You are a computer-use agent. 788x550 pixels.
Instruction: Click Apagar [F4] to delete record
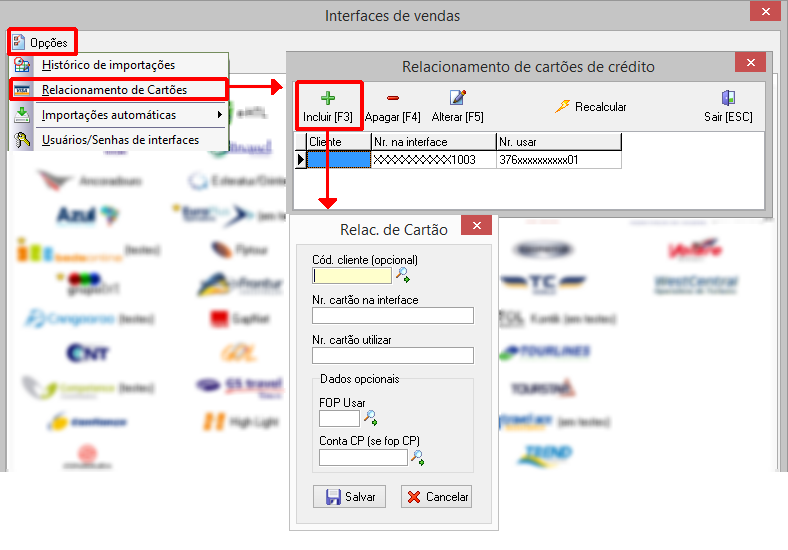(x=392, y=106)
